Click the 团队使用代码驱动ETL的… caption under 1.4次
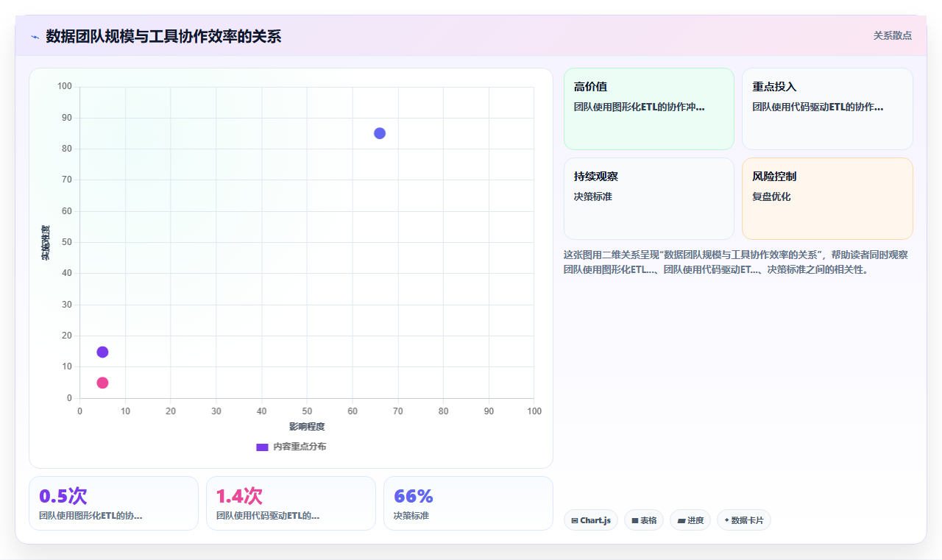This screenshot has width=942, height=560. [268, 516]
